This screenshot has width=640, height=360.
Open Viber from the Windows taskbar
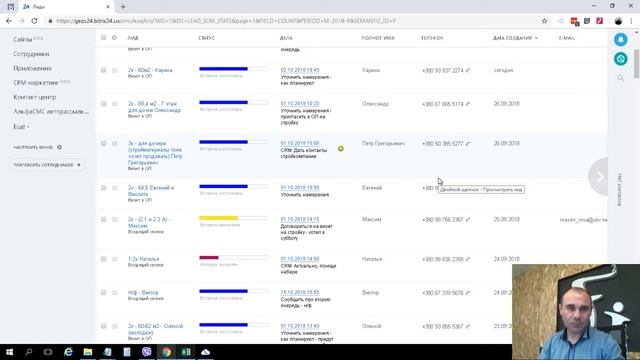point(147,351)
